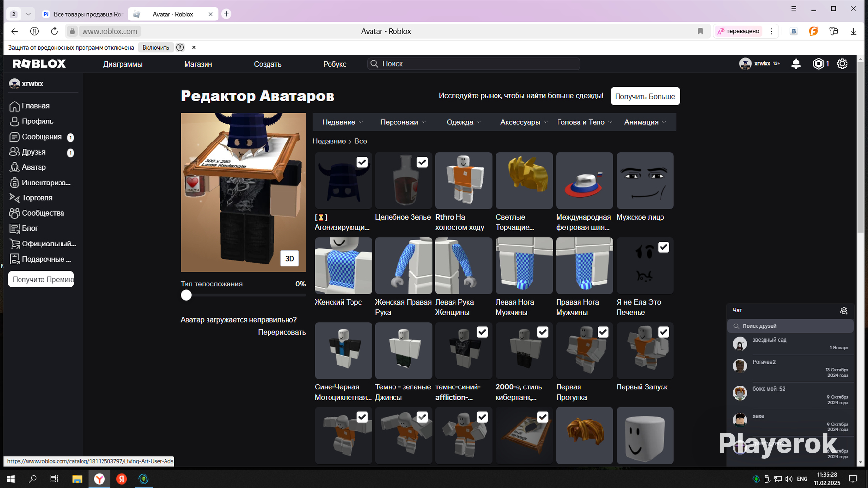
Task: Expand the Аксессуары dropdown
Action: tap(524, 122)
